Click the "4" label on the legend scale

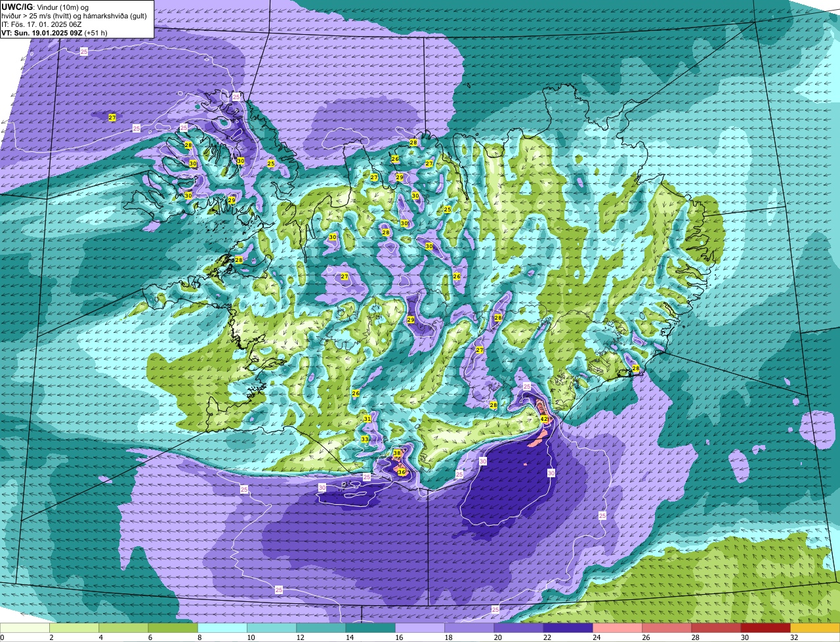100,637
